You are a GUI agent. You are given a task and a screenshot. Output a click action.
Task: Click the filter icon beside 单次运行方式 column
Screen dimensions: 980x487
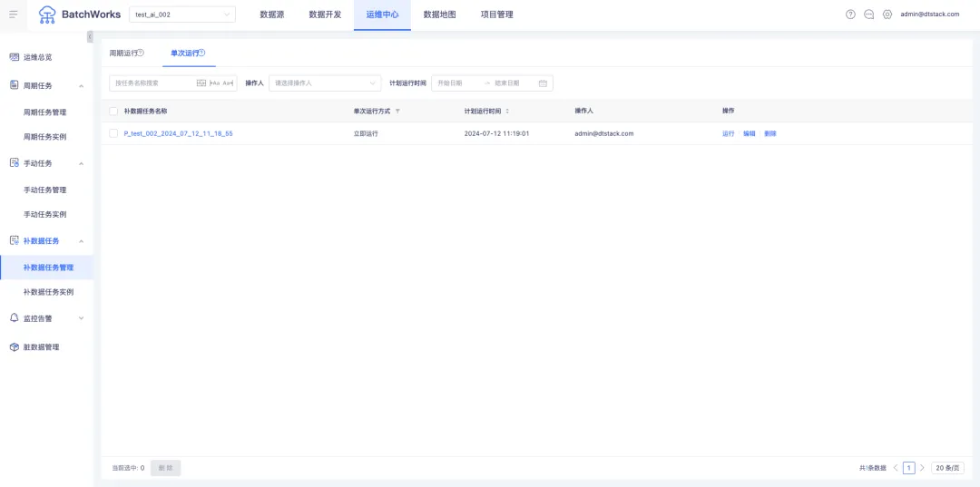[x=397, y=112]
